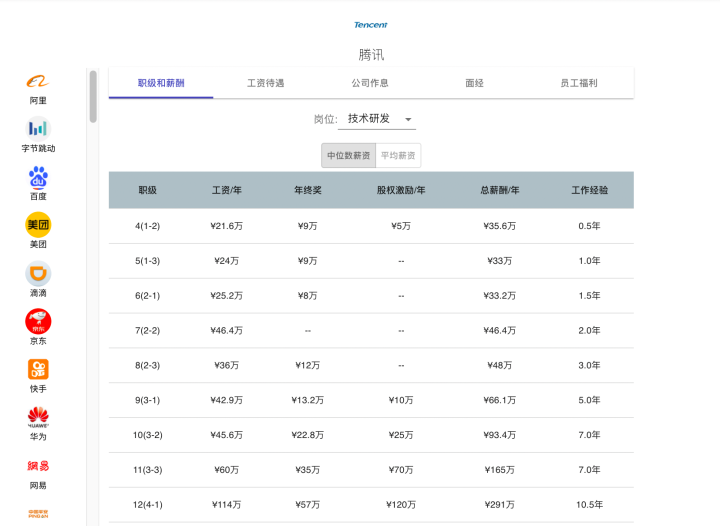Screen dimensions: 720x526
Task: Open the Alibaba (阿里) company icon
Action: (38, 82)
